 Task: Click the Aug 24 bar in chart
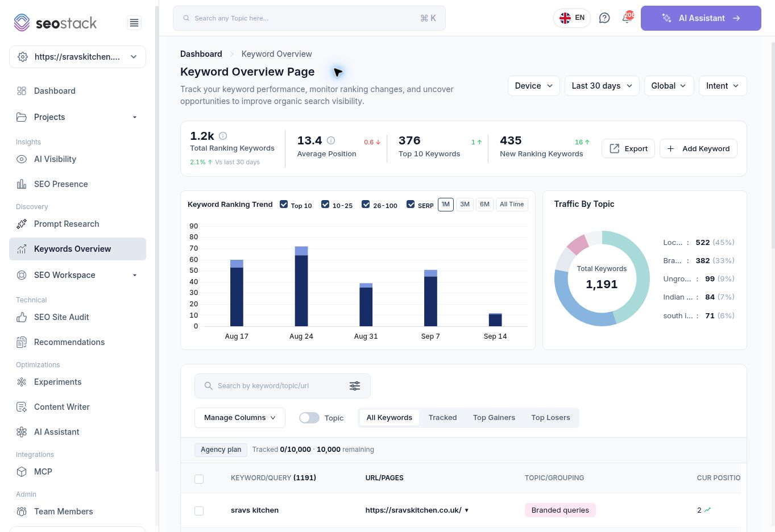pyautogui.click(x=301, y=286)
